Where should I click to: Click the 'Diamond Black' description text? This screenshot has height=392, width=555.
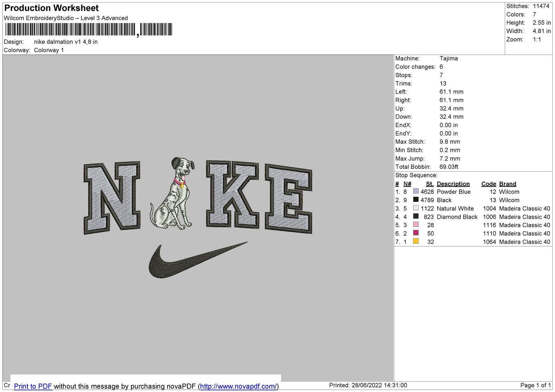pyautogui.click(x=457, y=217)
